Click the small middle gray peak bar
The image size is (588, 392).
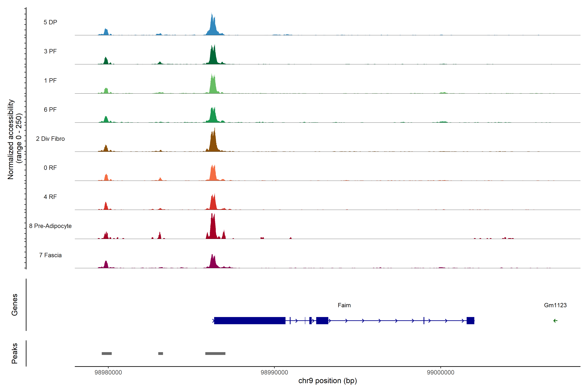[161, 353]
